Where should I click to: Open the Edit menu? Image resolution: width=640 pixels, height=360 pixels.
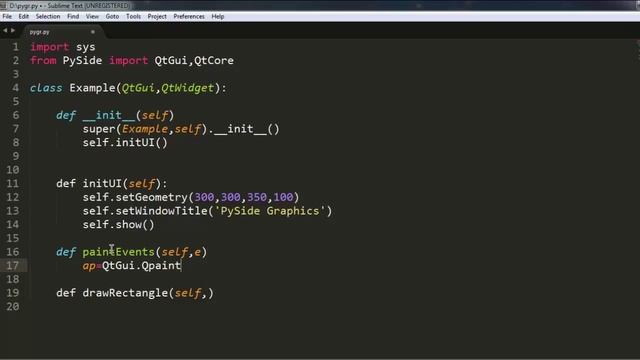tap(24, 16)
